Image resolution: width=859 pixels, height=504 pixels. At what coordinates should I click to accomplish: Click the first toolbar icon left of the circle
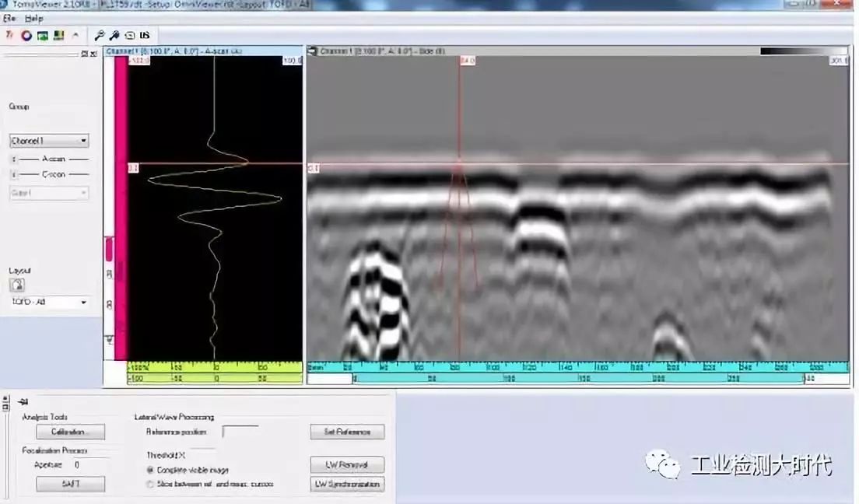(9, 35)
